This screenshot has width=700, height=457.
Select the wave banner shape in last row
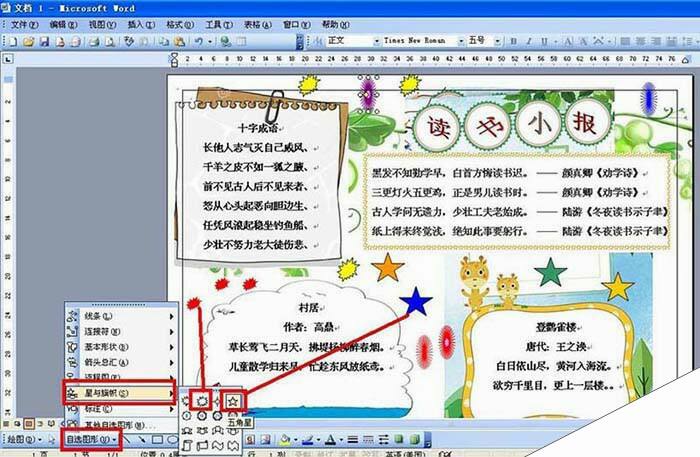[217, 445]
